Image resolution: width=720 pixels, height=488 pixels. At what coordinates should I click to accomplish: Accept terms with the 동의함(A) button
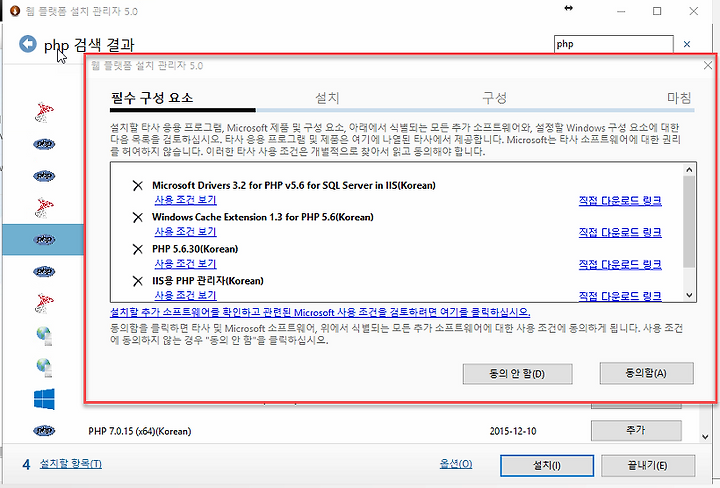(647, 373)
